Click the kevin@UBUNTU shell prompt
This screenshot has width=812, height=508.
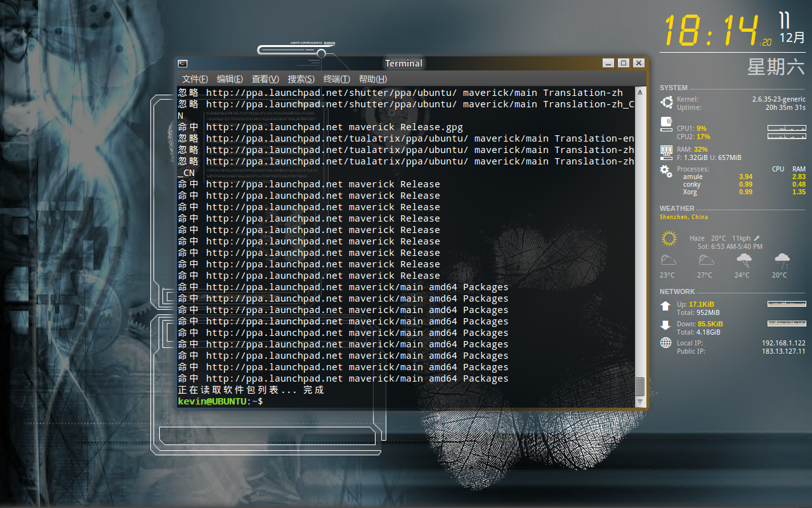click(220, 401)
